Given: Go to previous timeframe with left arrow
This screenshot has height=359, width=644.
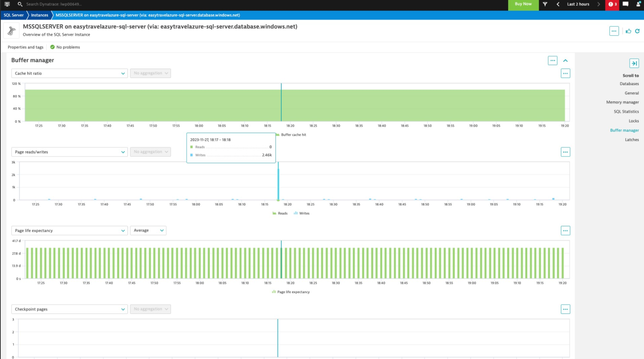Looking at the screenshot, I should point(558,4).
